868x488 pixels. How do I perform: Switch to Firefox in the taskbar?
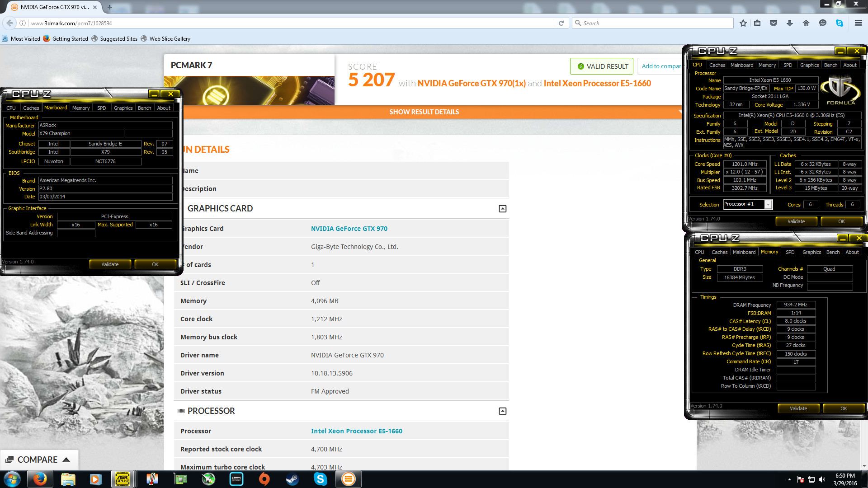tap(40, 479)
